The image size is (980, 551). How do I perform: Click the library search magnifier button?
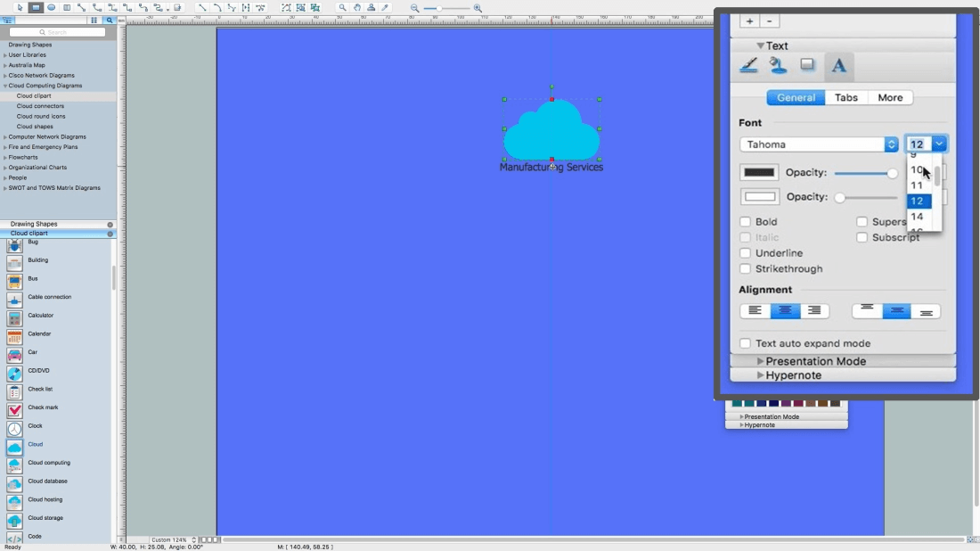[110, 20]
